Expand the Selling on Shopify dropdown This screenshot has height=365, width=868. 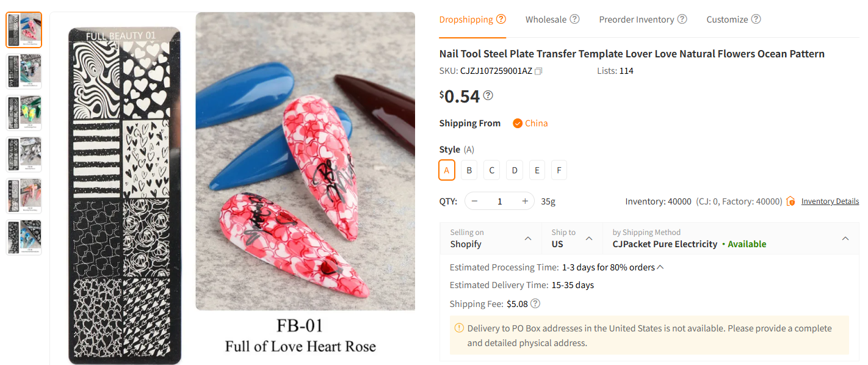click(x=527, y=239)
